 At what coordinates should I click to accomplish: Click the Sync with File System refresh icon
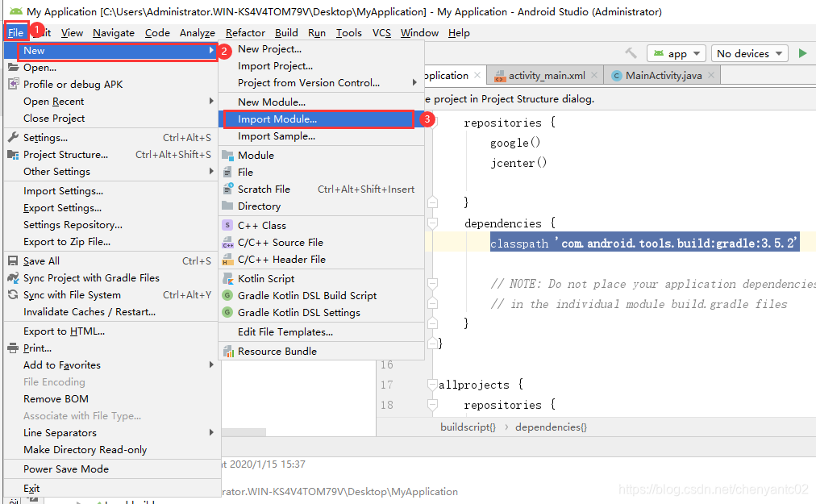pyautogui.click(x=13, y=294)
